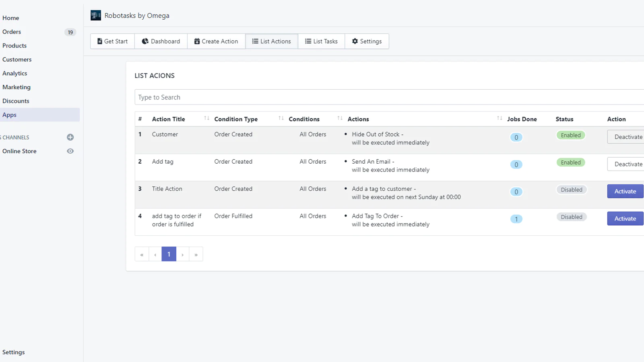Activate the Title Action rule
The width and height of the screenshot is (644, 362).
[x=625, y=191]
